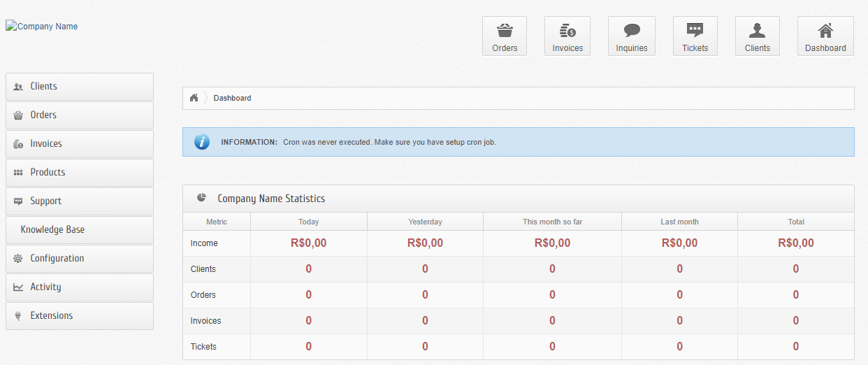Click the Company Name logo link

click(42, 27)
